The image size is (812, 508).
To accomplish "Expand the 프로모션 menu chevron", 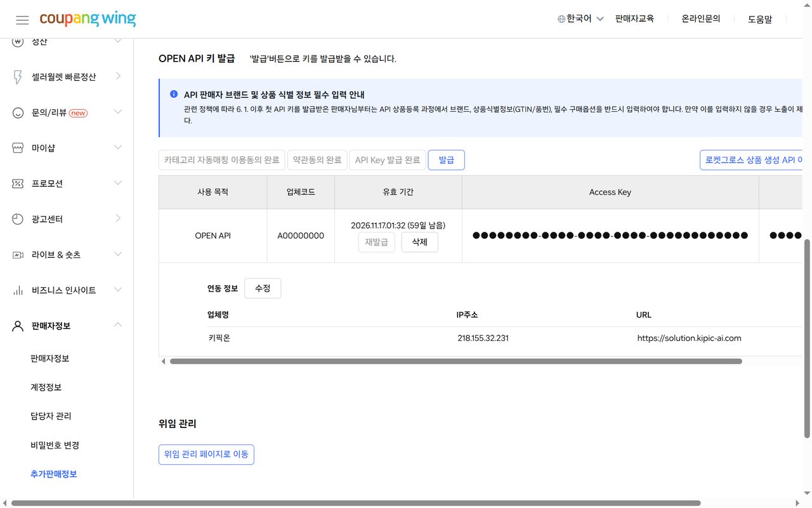I will tap(118, 183).
